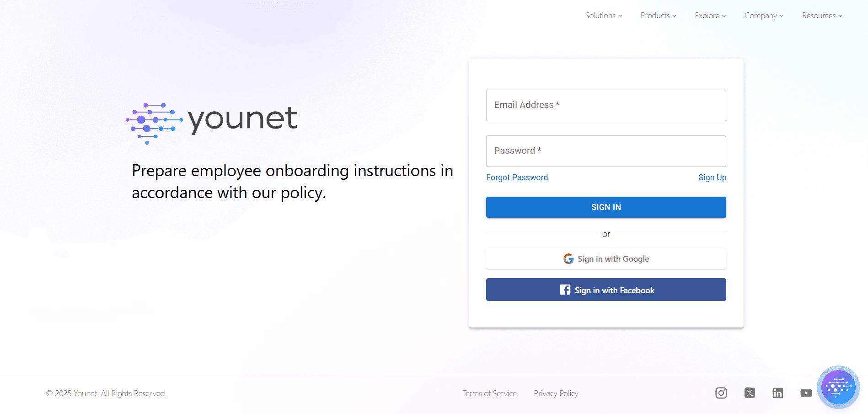Open the floating Younet chat widget
This screenshot has height=414, width=868.
click(x=838, y=387)
